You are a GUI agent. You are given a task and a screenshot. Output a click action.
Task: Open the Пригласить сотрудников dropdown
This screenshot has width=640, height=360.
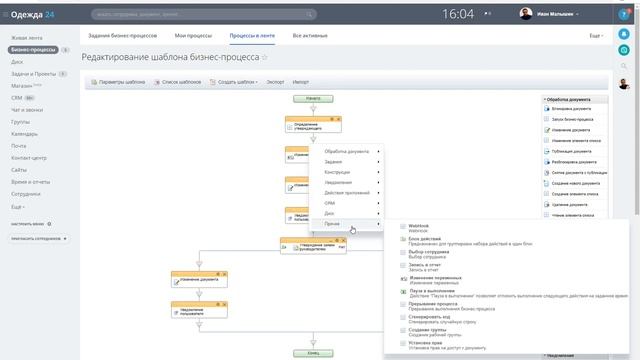(x=39, y=238)
